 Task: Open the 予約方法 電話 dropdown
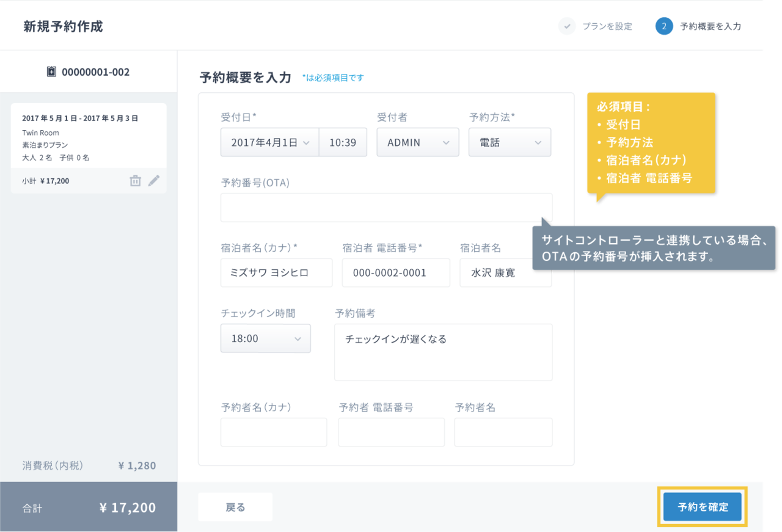click(x=510, y=142)
